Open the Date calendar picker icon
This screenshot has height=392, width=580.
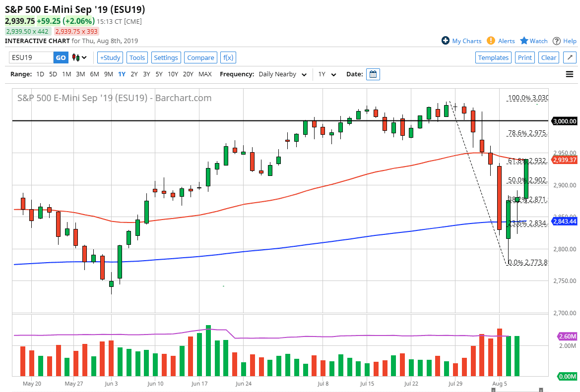[373, 74]
